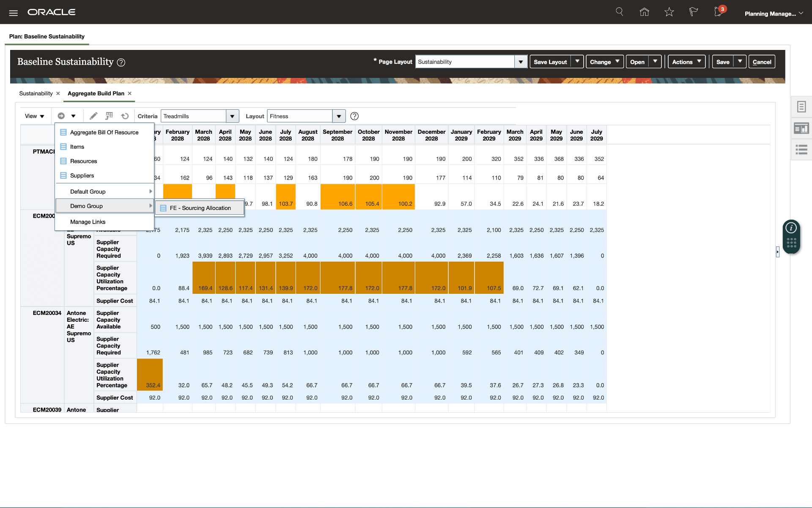The width and height of the screenshot is (812, 508).
Task: Expand the Page Layout dropdown
Action: coord(521,62)
